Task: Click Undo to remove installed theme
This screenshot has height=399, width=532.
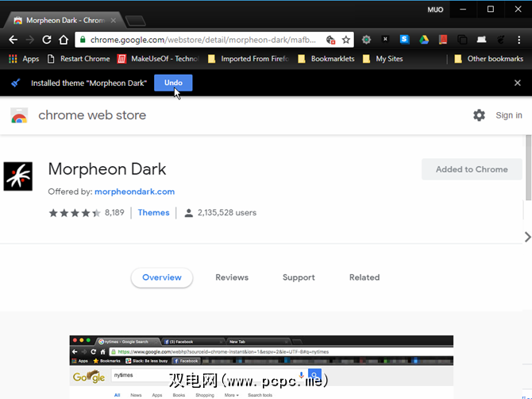Action: pos(173,83)
